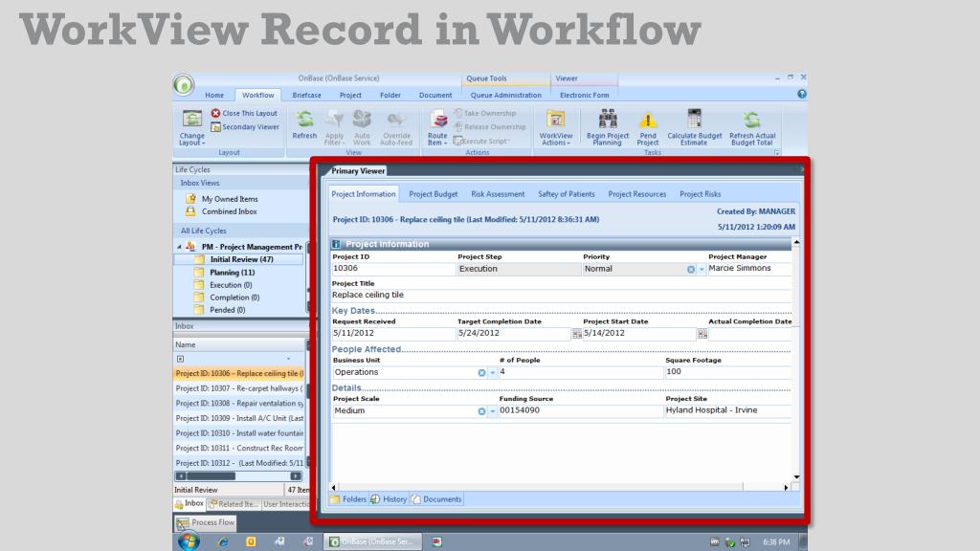
Task: Click Begin Project Planning task
Action: pos(608,127)
